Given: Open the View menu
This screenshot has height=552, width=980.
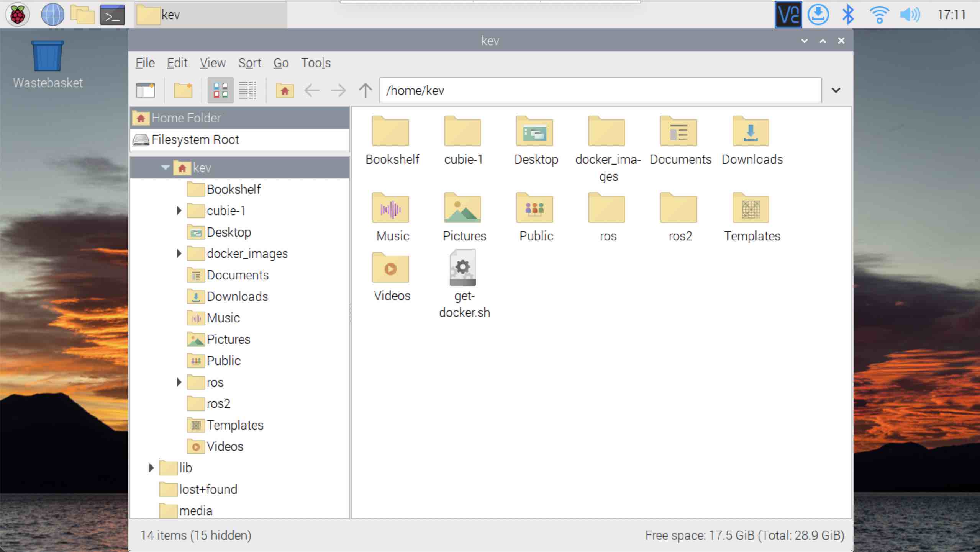Looking at the screenshot, I should point(213,62).
